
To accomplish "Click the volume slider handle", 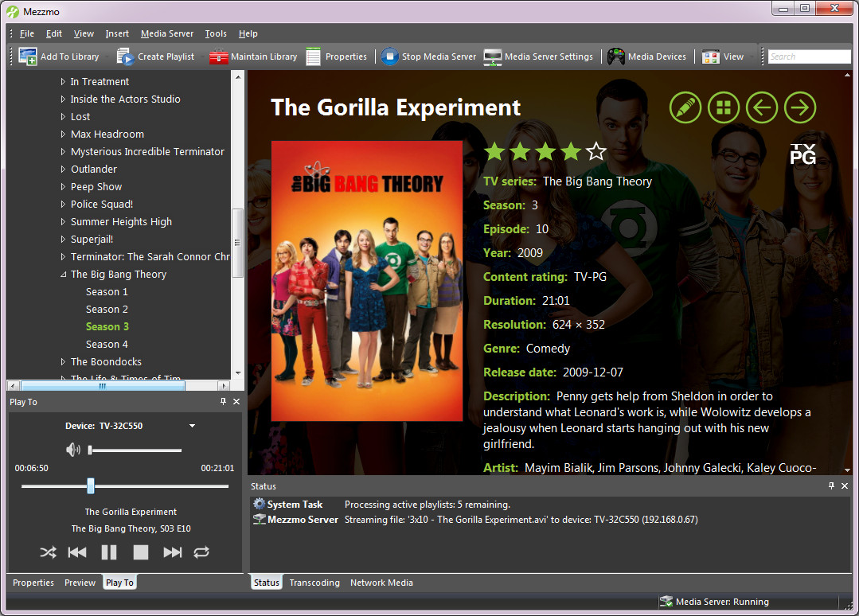I will click(x=90, y=450).
